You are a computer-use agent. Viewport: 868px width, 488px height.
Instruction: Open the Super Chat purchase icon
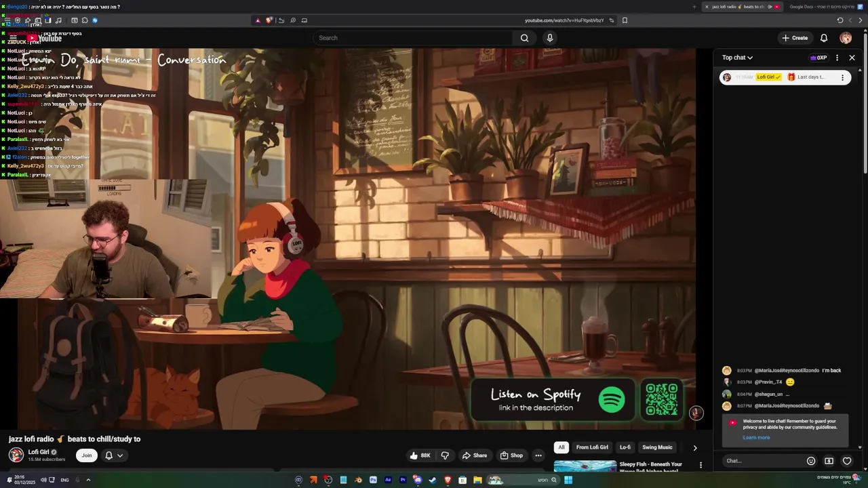[829, 461]
